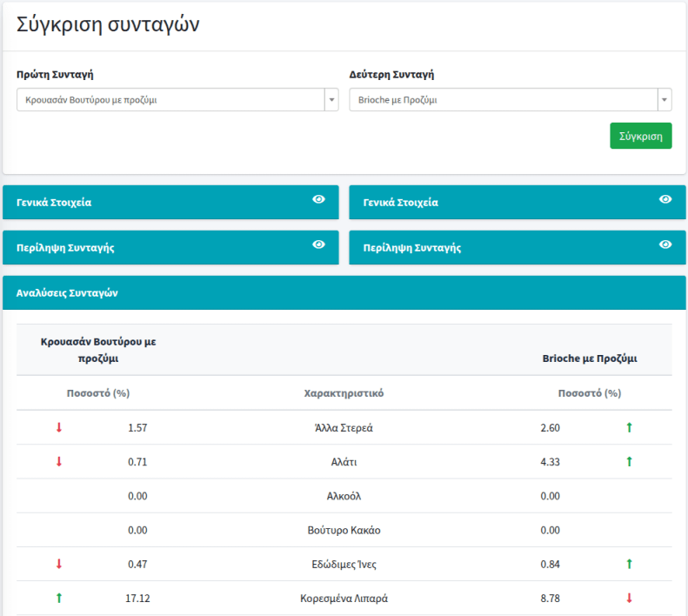Click value 4.33 in Αλάτι row
The width and height of the screenshot is (688, 616).
click(551, 462)
